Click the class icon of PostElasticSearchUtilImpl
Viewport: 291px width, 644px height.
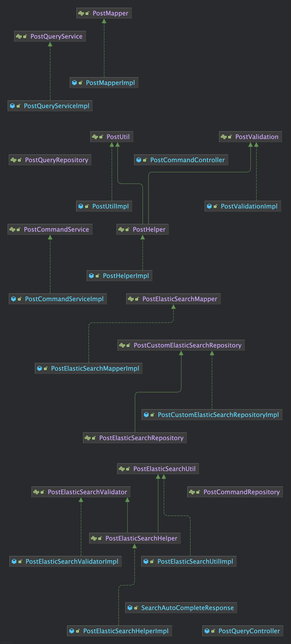(146, 562)
